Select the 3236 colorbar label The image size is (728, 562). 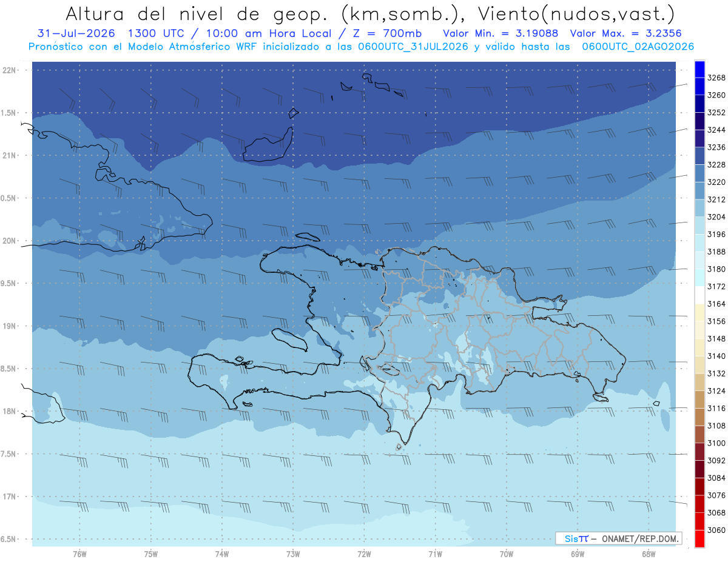coord(716,147)
